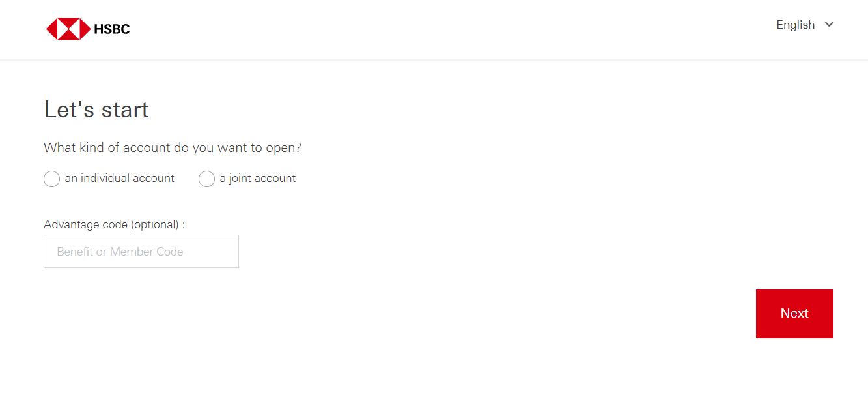Click the placeholder text in code box

pyautogui.click(x=120, y=252)
